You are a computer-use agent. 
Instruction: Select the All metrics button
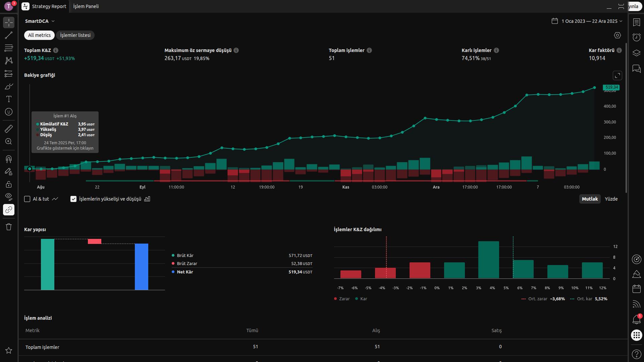point(39,35)
